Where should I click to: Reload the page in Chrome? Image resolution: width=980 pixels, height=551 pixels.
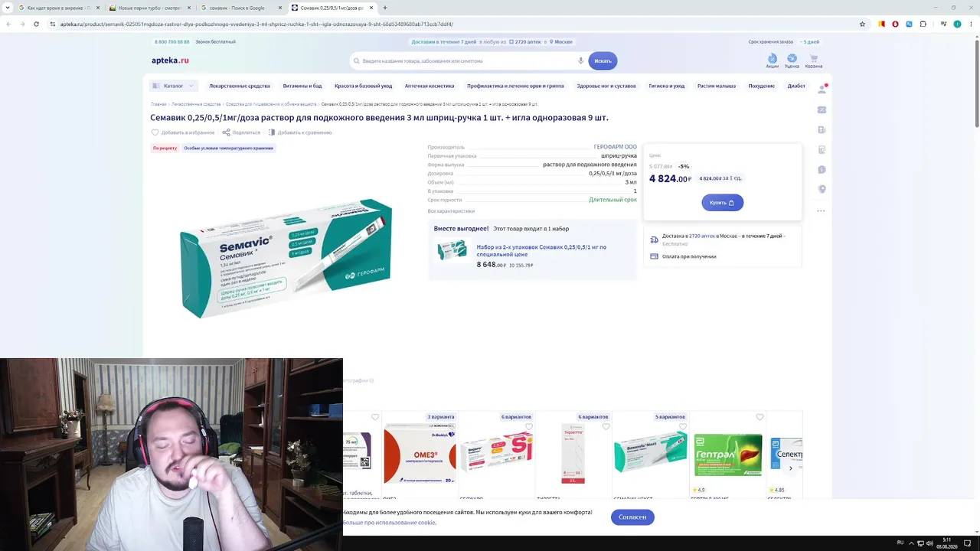(35, 24)
